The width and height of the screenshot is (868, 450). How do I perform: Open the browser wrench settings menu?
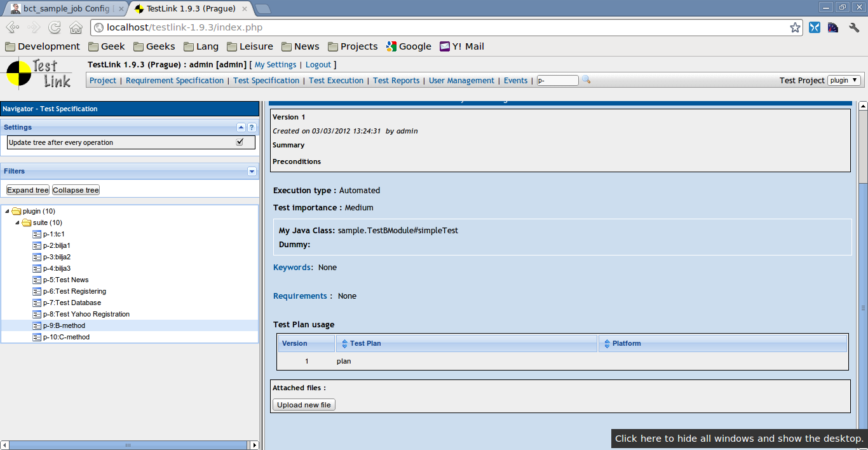854,27
